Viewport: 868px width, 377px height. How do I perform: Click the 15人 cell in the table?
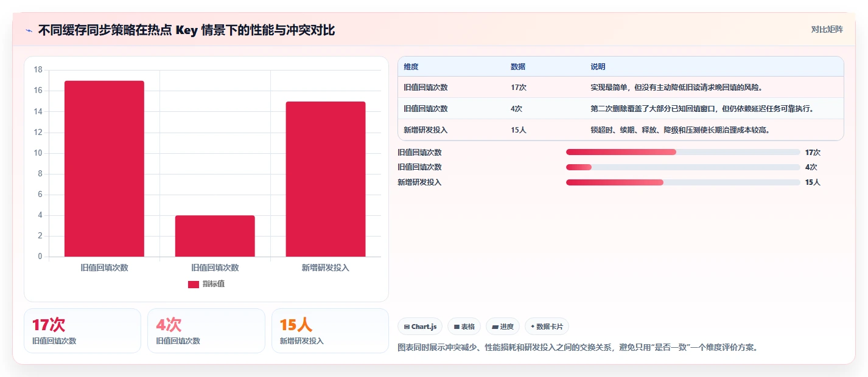click(519, 130)
